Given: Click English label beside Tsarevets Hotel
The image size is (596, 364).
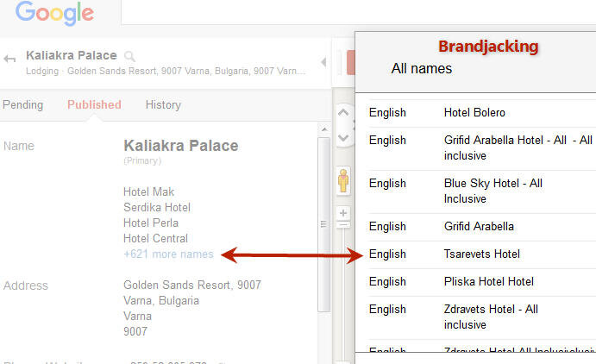Looking at the screenshot, I should coord(387,254).
